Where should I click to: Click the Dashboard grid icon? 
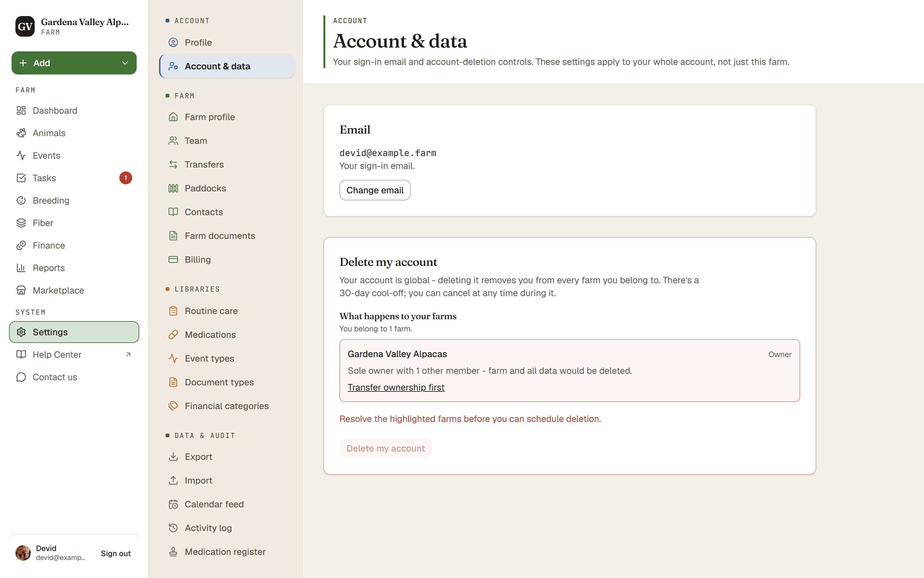21,110
